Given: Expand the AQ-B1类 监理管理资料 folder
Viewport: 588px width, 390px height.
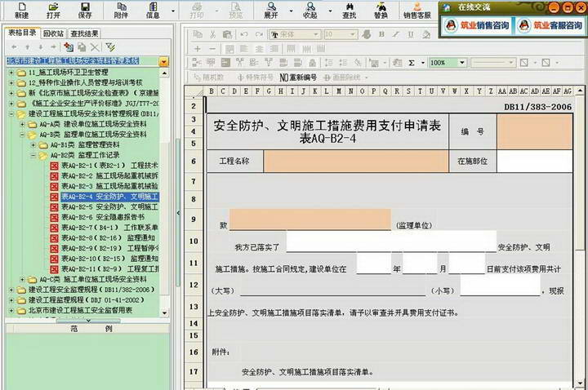Looking at the screenshot, I should [33, 144].
